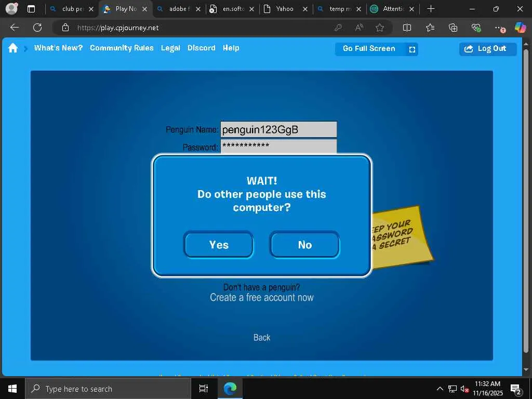
Task: Click the taskbar search box
Action: pyautogui.click(x=108, y=389)
